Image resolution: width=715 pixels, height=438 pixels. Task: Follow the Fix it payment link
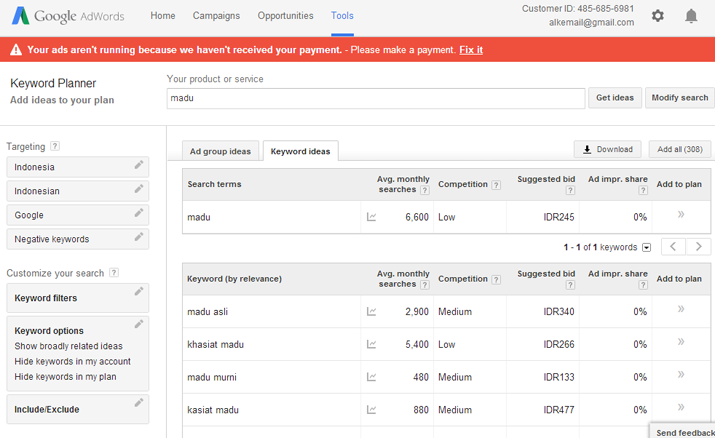471,50
